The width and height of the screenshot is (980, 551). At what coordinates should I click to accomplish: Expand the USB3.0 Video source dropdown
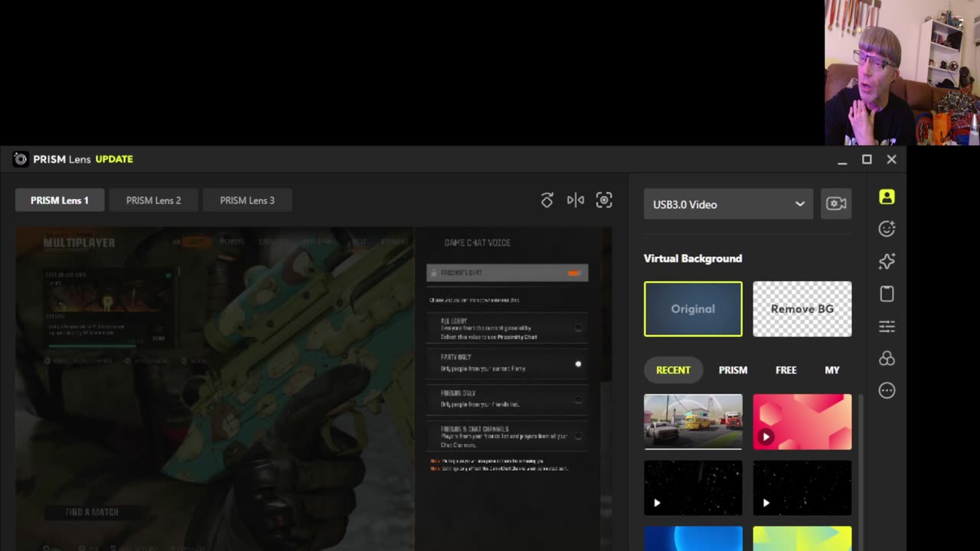pos(728,204)
